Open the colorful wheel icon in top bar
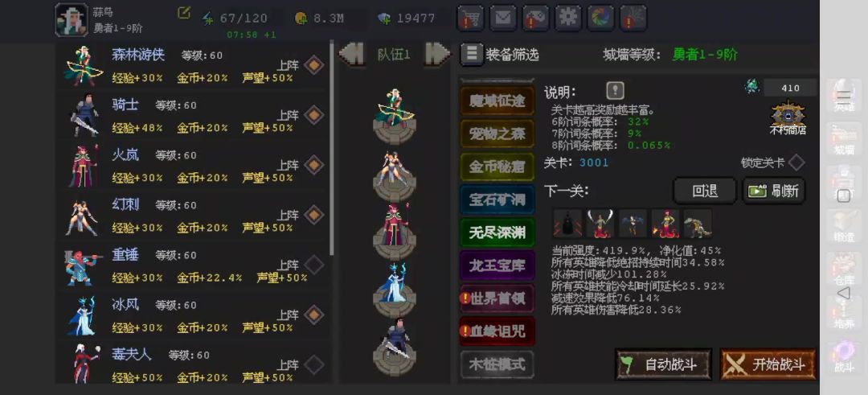 click(x=600, y=19)
